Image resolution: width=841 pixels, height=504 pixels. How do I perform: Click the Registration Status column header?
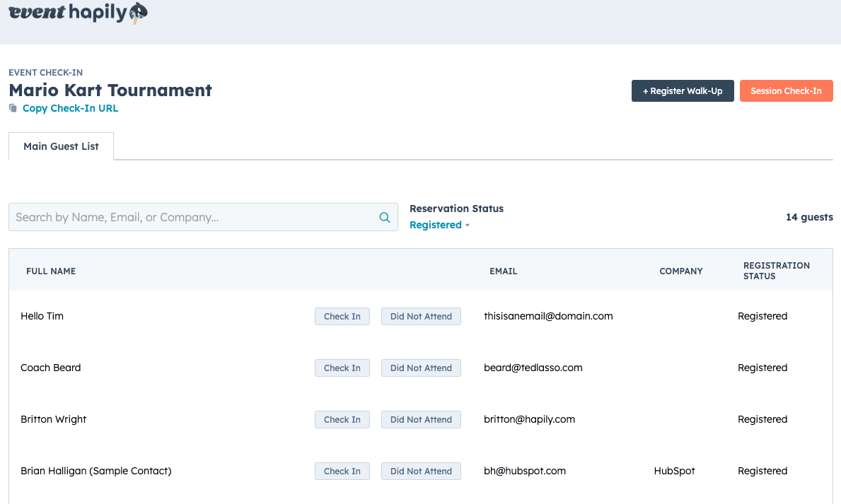pos(776,271)
